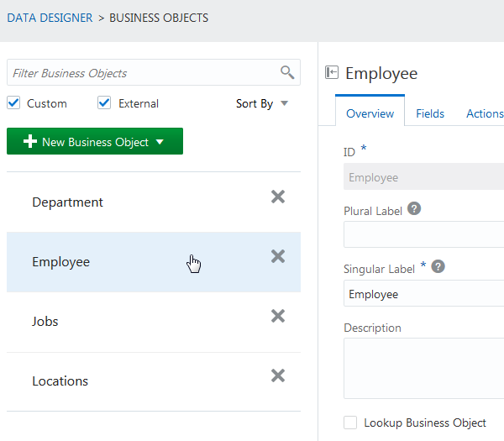Switch to the Actions tab
This screenshot has height=441, width=504.
tap(485, 114)
